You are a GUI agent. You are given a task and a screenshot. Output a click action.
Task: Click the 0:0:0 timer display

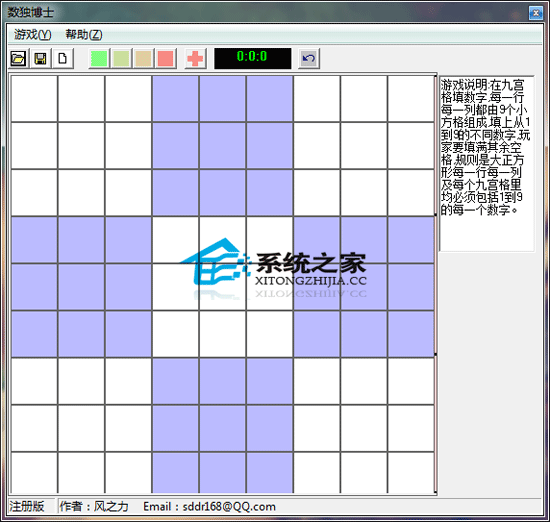[x=253, y=58]
